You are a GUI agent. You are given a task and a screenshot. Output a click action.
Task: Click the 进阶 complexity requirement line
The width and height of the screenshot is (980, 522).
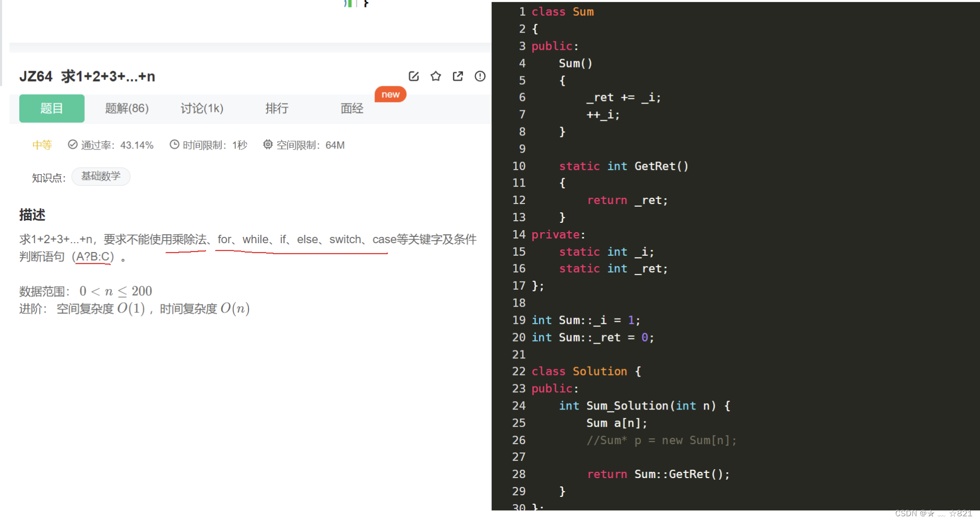point(134,309)
